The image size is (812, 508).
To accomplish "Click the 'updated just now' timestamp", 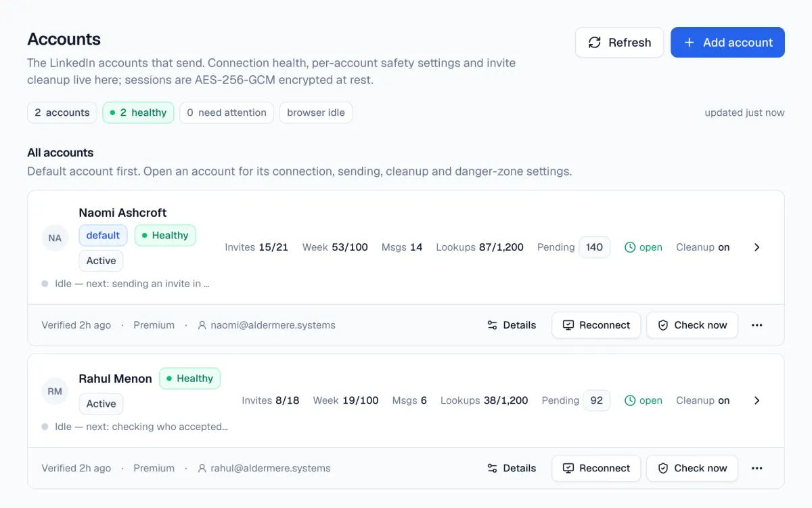I will tap(744, 112).
